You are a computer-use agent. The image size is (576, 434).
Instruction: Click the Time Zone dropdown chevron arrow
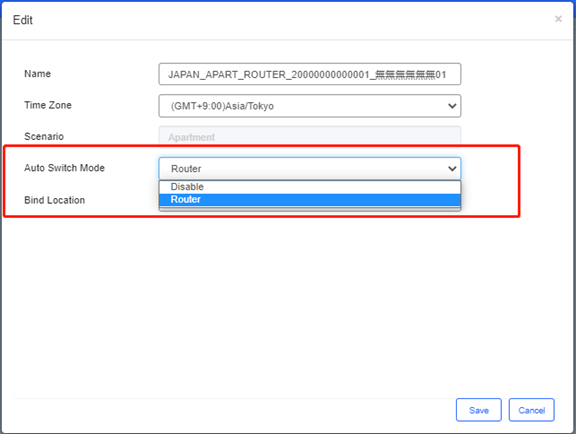point(452,106)
